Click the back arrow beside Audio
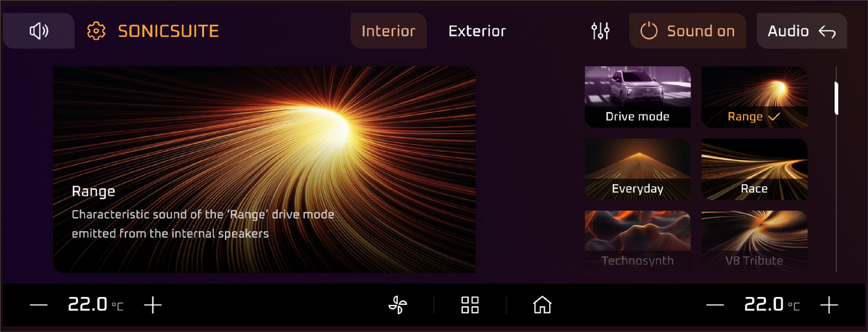This screenshot has height=332, width=868. (827, 32)
